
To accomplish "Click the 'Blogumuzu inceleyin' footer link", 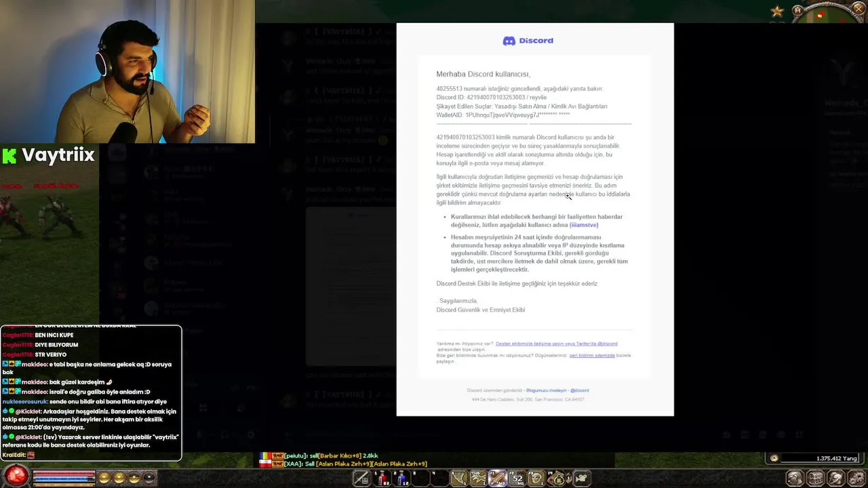I will (x=546, y=390).
